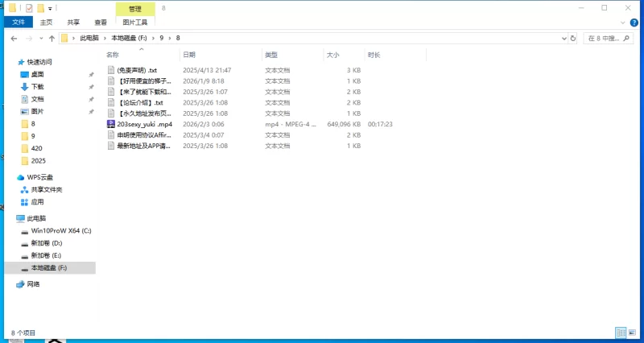The height and width of the screenshot is (343, 644).
Task: Open folder 9 in navigation pane
Action: click(33, 136)
